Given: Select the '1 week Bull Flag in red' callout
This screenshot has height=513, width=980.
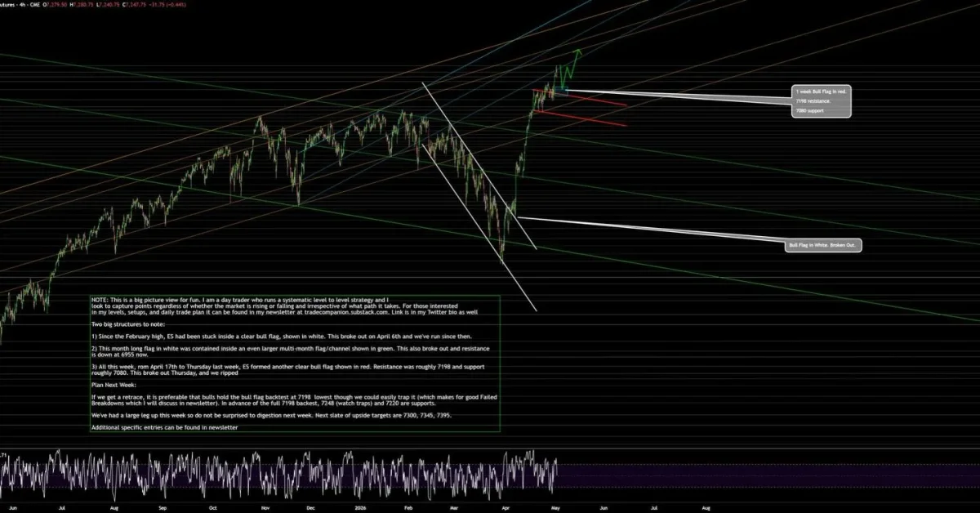Looking at the screenshot, I should click(822, 101).
